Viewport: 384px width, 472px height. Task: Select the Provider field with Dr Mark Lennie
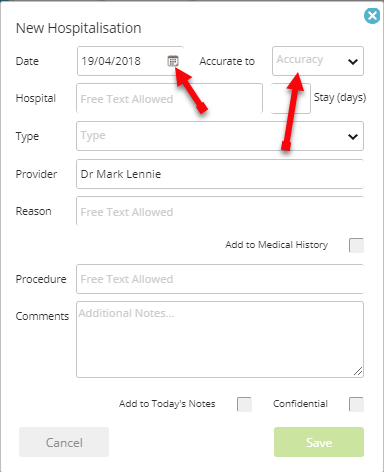220,174
